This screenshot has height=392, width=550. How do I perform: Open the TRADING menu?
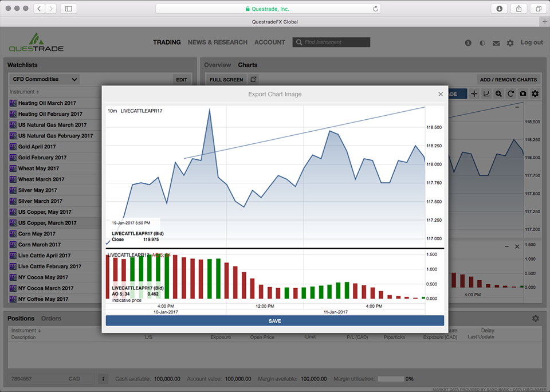click(x=167, y=42)
